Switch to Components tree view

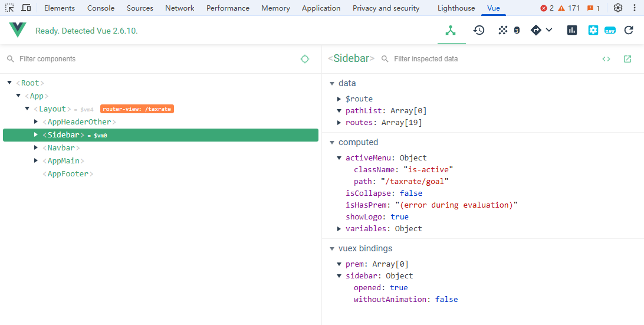point(451,31)
